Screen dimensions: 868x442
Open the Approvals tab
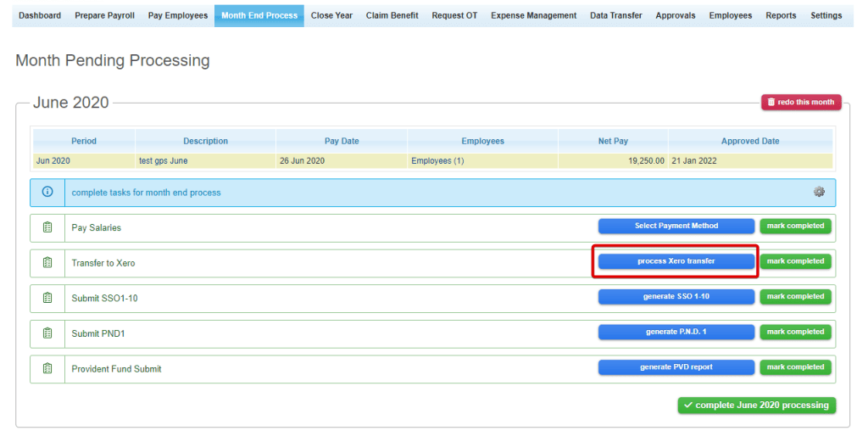click(676, 15)
